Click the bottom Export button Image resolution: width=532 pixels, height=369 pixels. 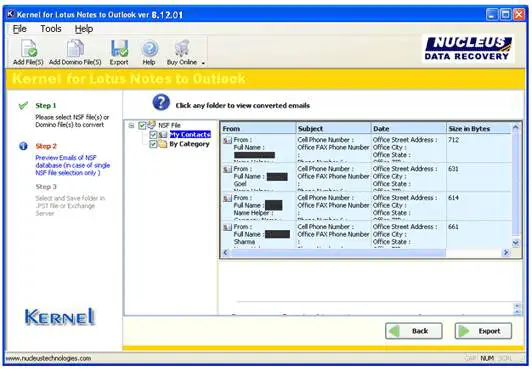pyautogui.click(x=483, y=331)
